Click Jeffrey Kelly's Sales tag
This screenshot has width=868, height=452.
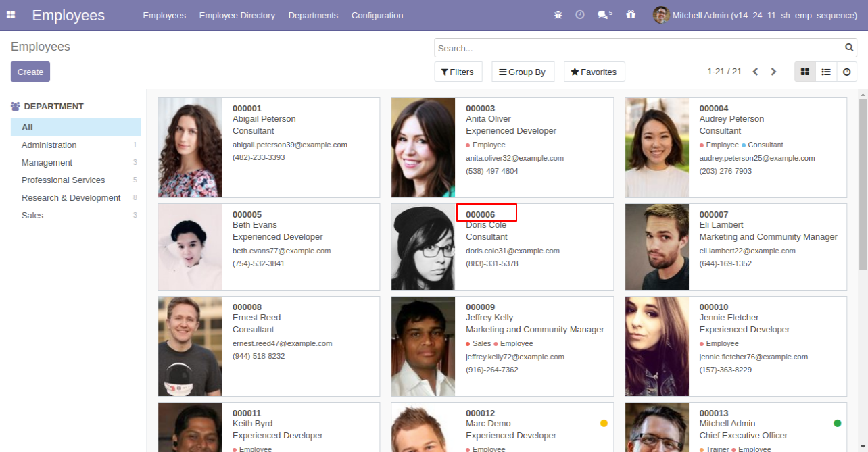click(x=479, y=343)
